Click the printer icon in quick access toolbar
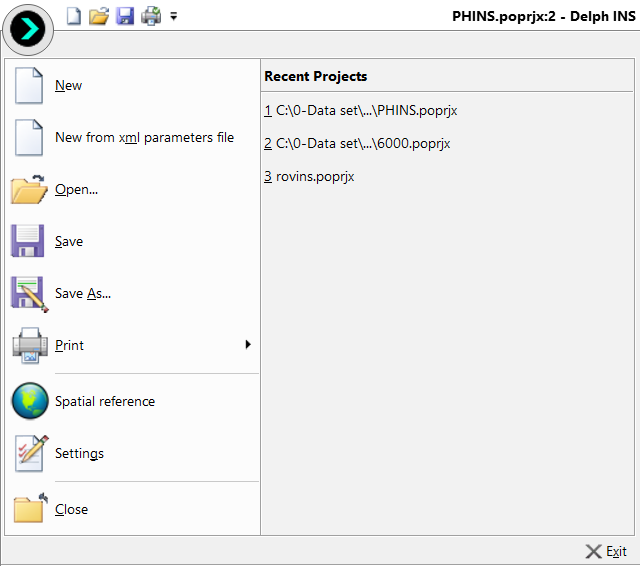 click(x=151, y=16)
